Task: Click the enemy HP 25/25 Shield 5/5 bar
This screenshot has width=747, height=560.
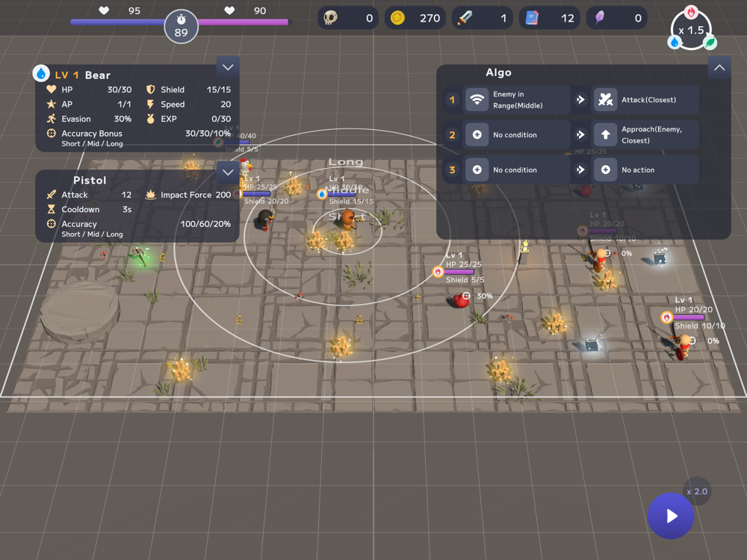Action: tap(459, 272)
